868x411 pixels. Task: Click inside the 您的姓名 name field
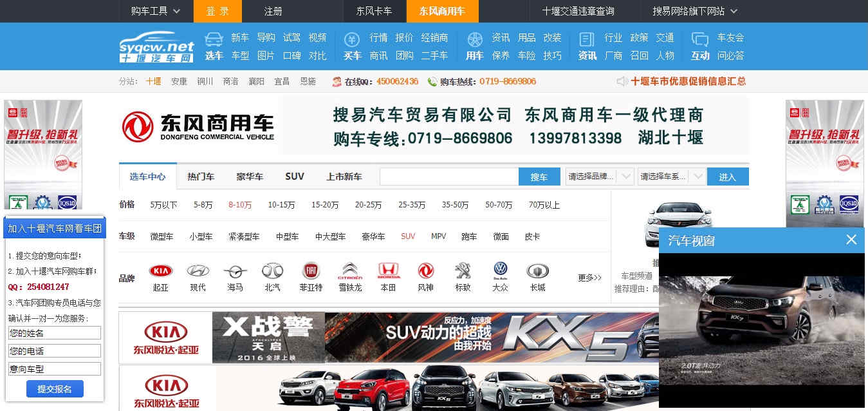coord(55,332)
